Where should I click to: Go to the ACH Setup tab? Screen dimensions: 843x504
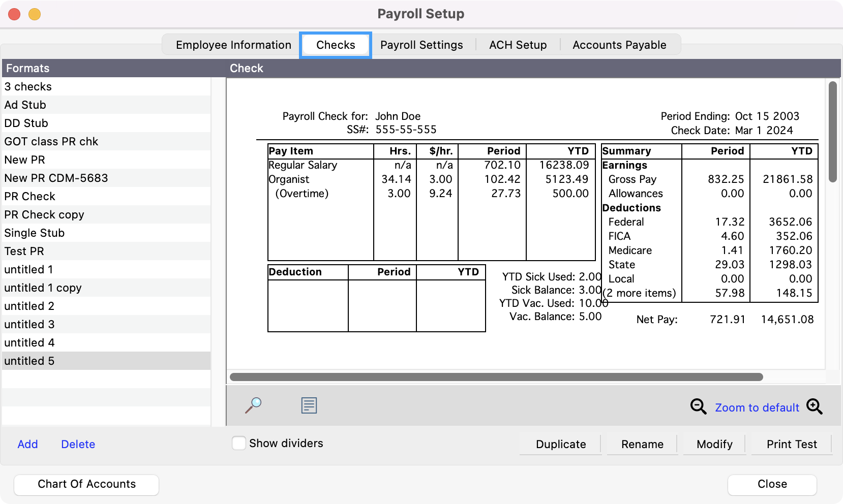[x=518, y=45]
